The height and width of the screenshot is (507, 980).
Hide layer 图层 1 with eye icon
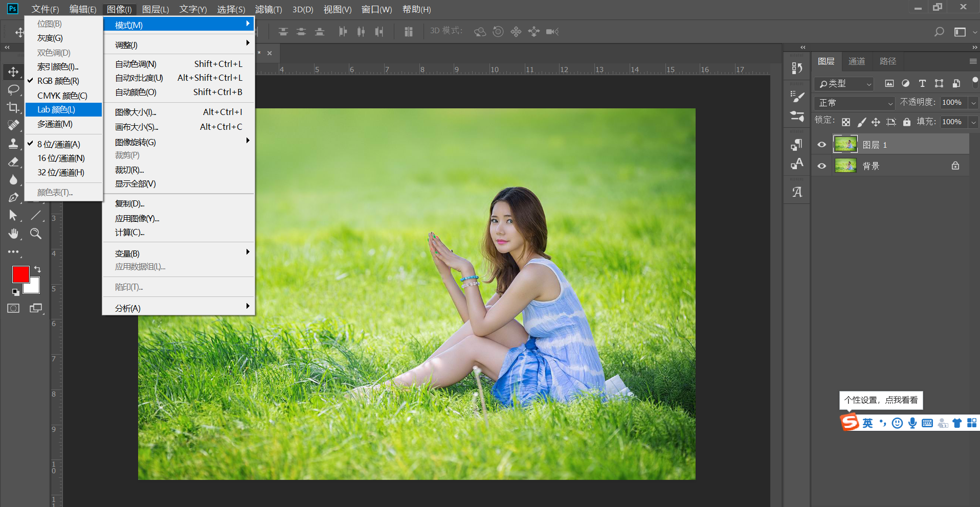[822, 145]
